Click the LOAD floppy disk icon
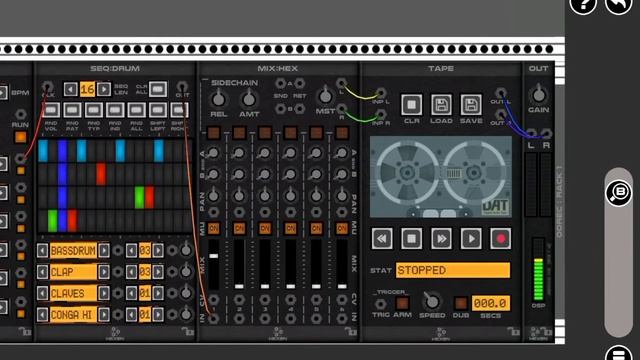This screenshot has width=640, height=360. 441,105
